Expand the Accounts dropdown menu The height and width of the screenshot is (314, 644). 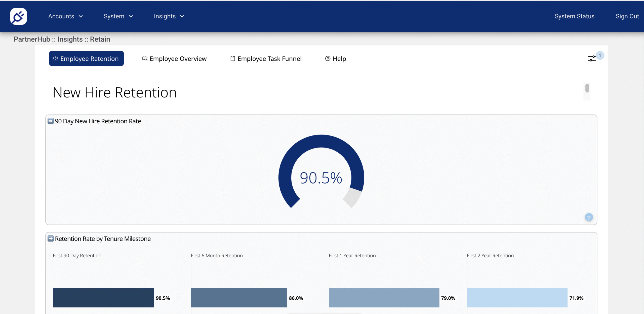pyautogui.click(x=65, y=16)
